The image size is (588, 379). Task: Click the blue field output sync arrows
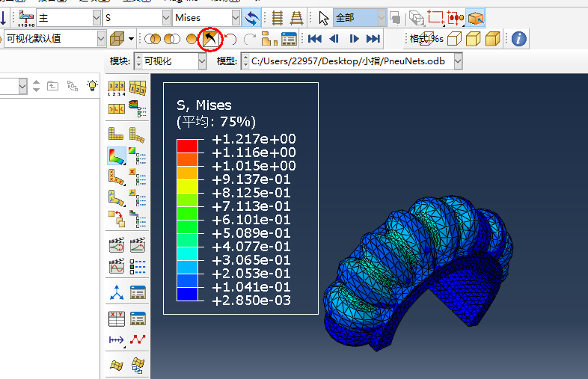coord(252,17)
